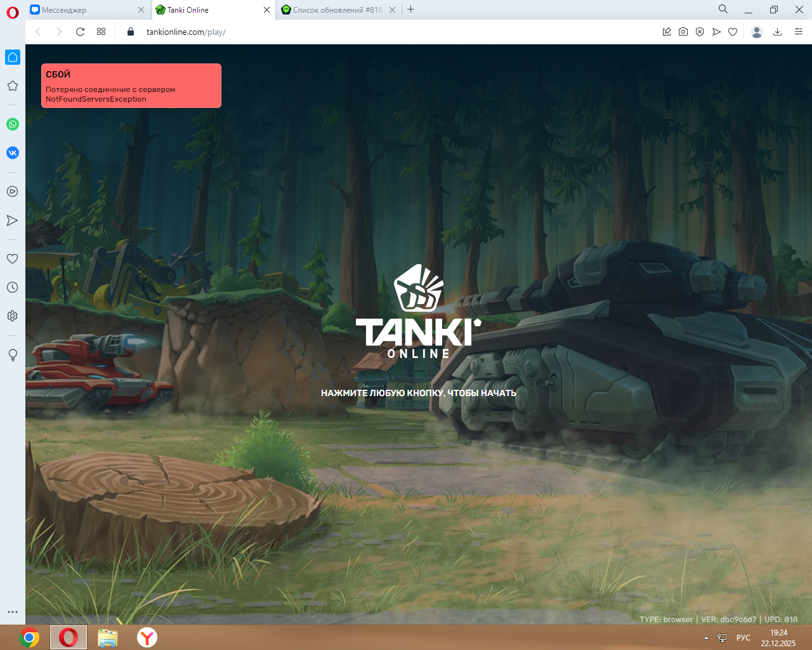Click the NotFoundServersException error text
The image size is (812, 650).
click(96, 99)
